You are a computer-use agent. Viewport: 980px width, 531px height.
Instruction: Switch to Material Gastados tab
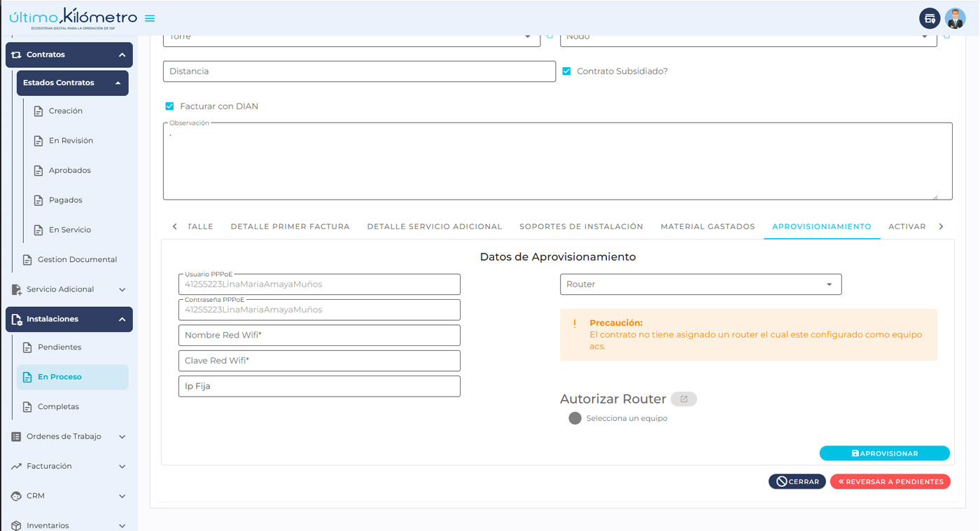pos(707,227)
